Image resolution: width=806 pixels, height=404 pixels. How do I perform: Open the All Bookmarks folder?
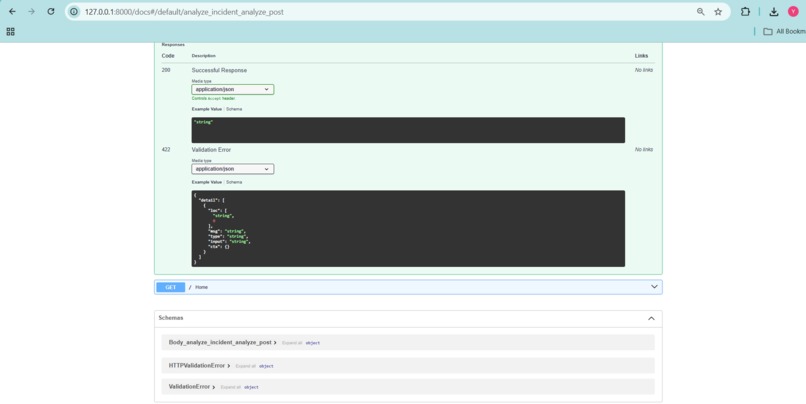(784, 31)
